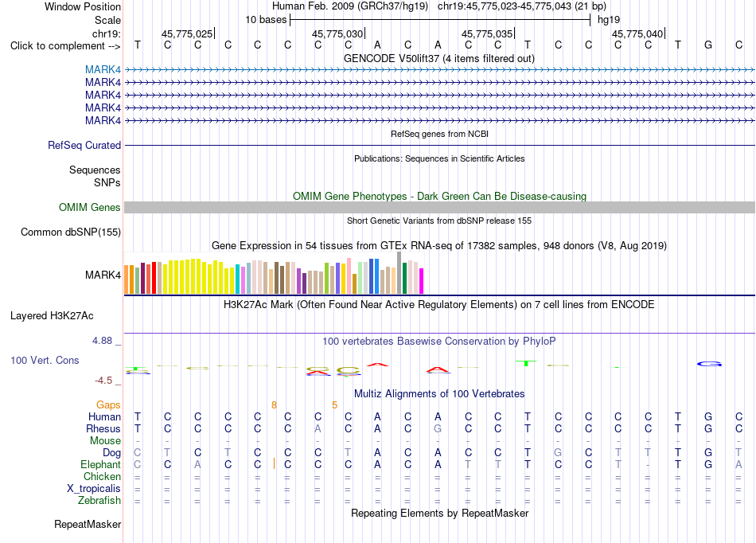Open the RefSeq Curated track label
Image resolution: width=756 pixels, height=543 pixels.
point(84,145)
